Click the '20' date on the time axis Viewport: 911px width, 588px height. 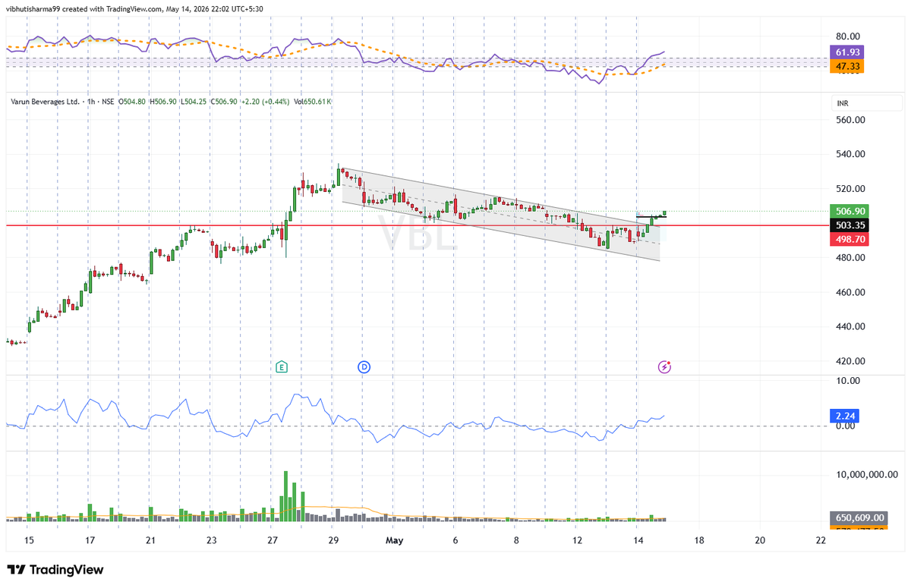pyautogui.click(x=760, y=541)
